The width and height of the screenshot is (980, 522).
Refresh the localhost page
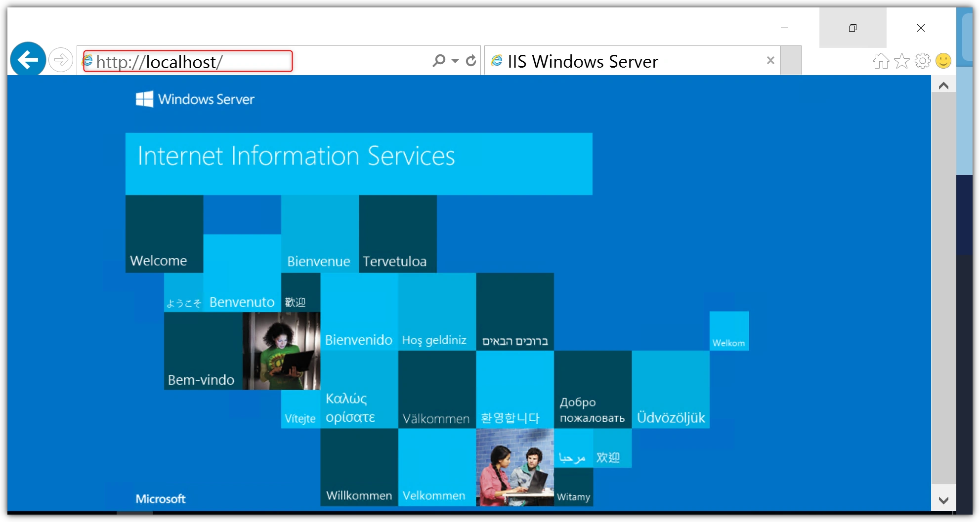[x=471, y=60]
